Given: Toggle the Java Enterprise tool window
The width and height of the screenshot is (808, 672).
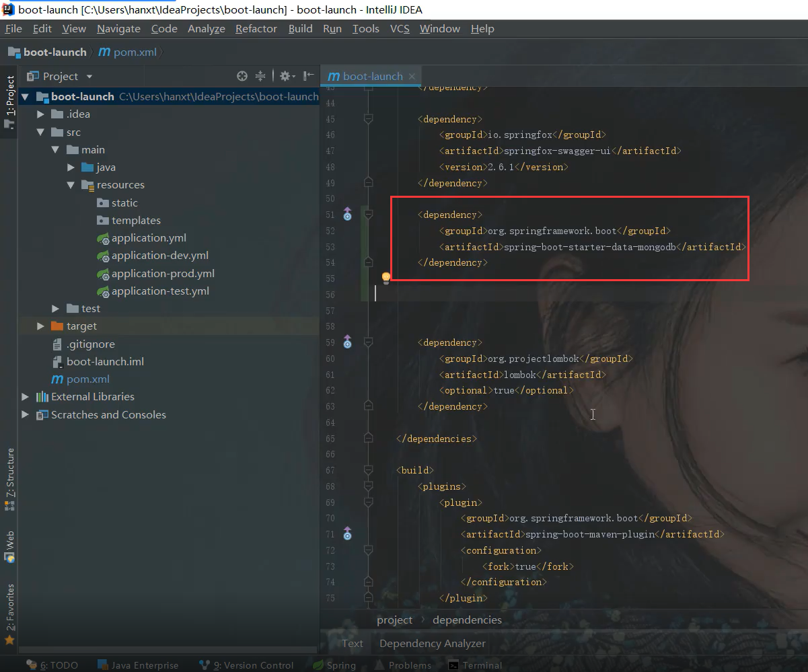Looking at the screenshot, I should click(138, 665).
